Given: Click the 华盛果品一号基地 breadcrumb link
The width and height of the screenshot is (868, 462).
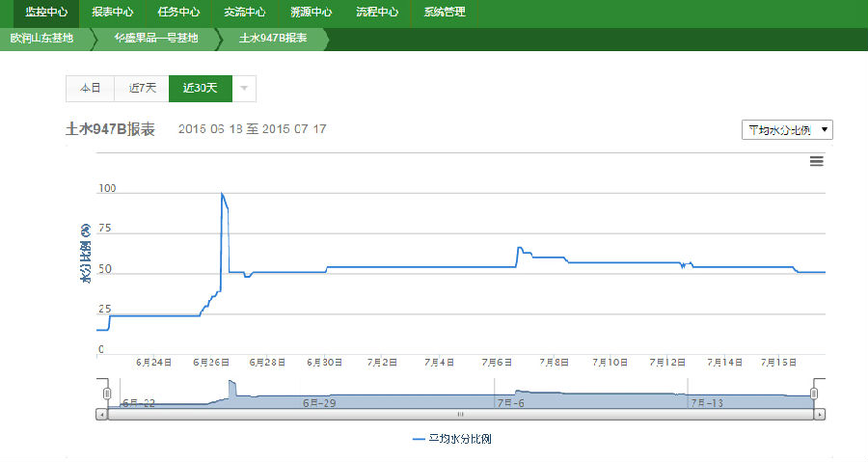Looking at the screenshot, I should click(x=155, y=38).
